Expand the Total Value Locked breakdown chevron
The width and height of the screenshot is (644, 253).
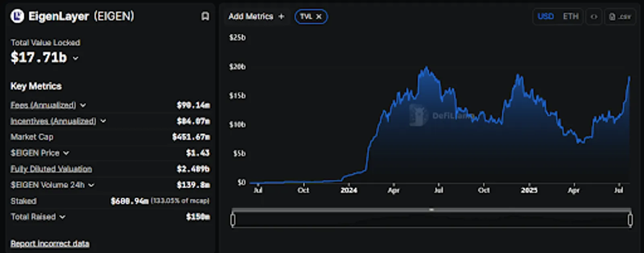pos(76,58)
